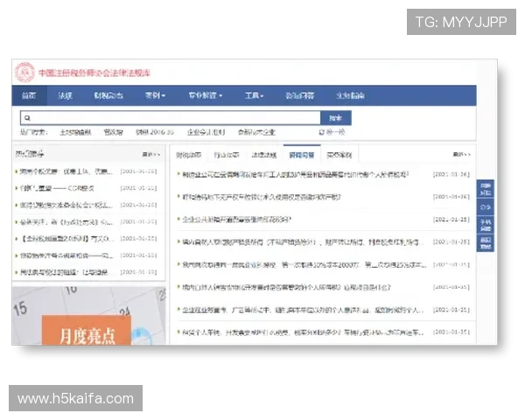The width and height of the screenshot is (525, 420).
Task: Select hot search keyword 营改增
Action: tap(113, 132)
